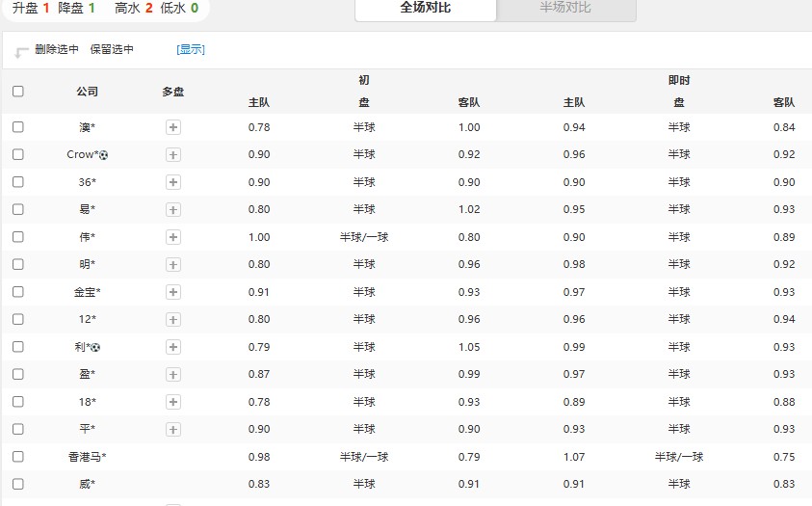Click company name 香港马*
Screen dimensions: 812x506
coord(87,457)
